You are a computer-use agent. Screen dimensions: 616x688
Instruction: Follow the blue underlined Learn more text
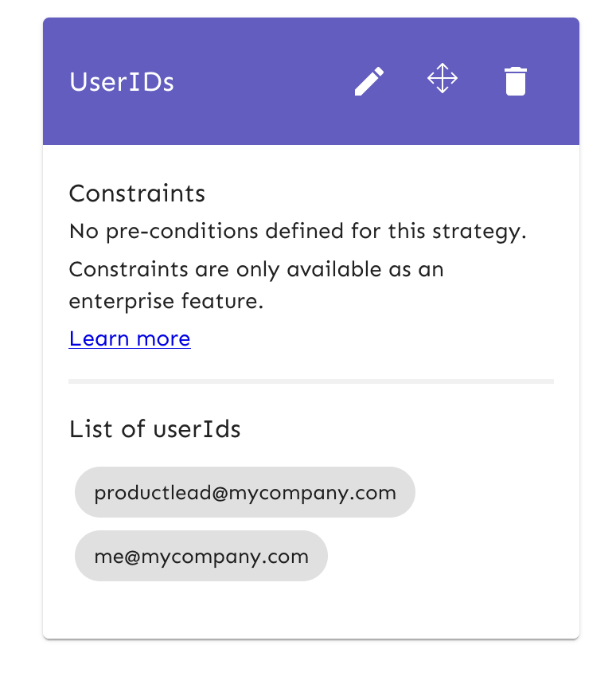[x=130, y=338]
